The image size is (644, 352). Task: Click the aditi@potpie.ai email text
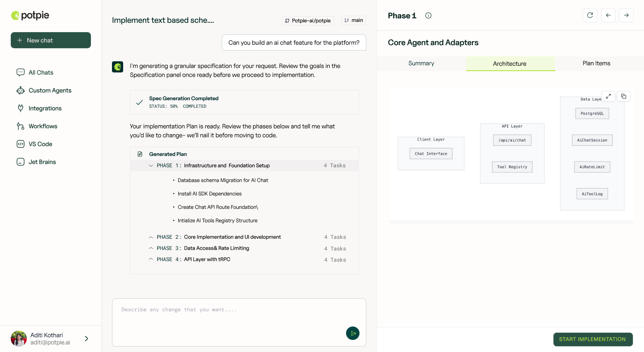(50, 343)
